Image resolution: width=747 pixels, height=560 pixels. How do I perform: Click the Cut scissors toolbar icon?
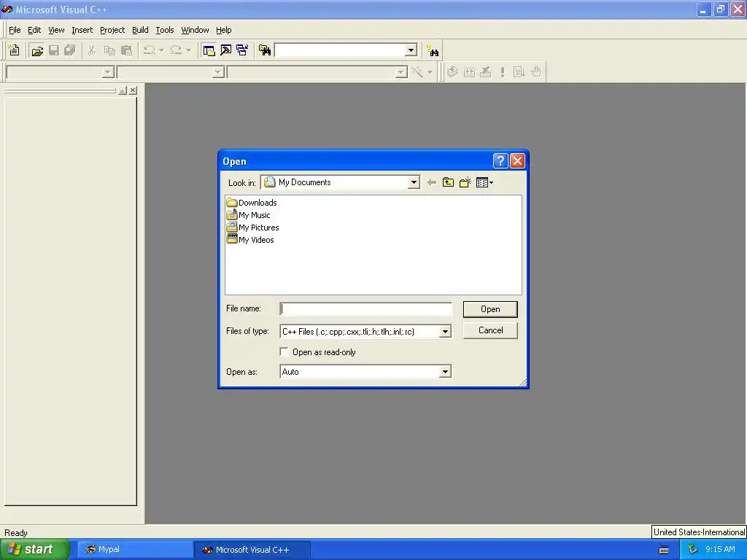click(x=92, y=50)
